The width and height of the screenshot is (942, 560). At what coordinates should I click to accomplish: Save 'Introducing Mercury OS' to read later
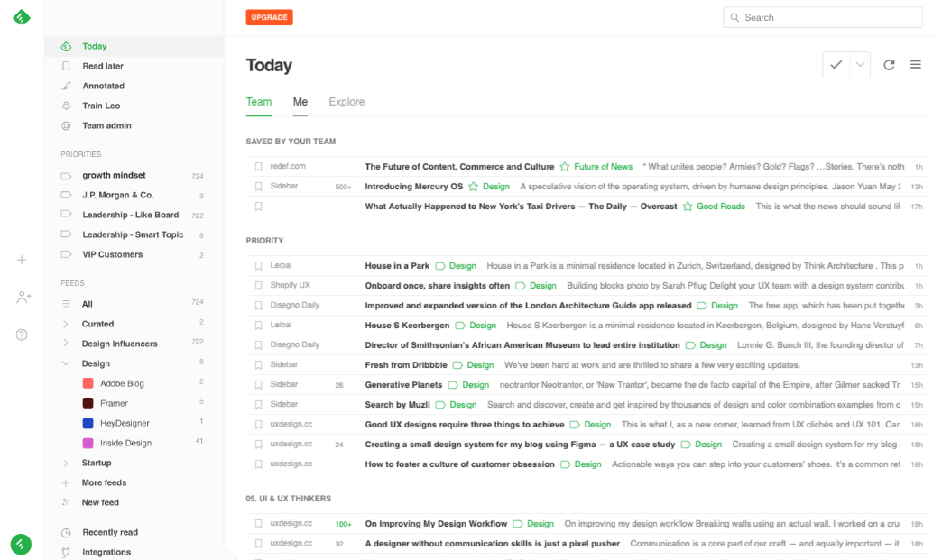click(x=258, y=187)
